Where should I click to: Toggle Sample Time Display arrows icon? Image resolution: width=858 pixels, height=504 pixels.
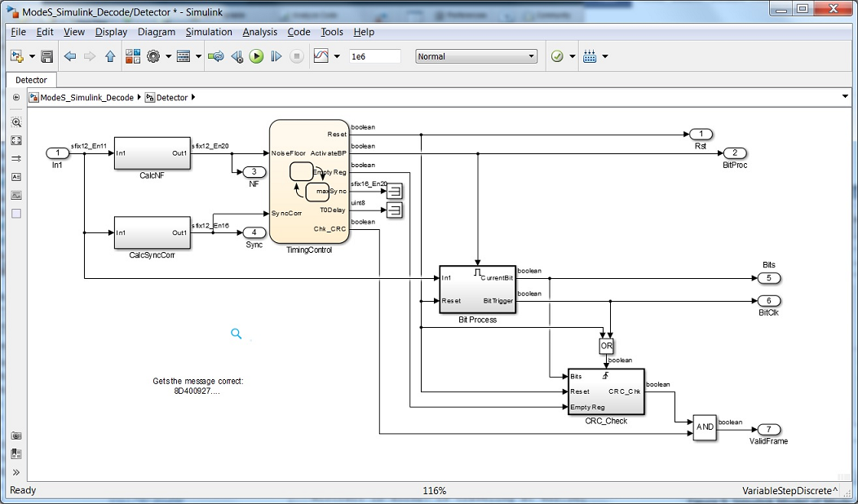(16, 159)
